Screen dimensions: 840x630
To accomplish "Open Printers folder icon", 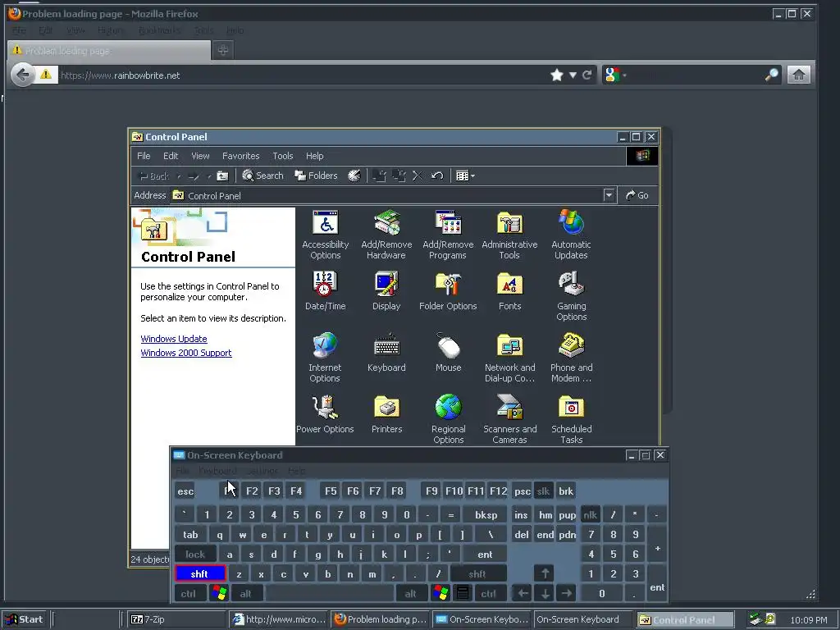I will 387,414.
